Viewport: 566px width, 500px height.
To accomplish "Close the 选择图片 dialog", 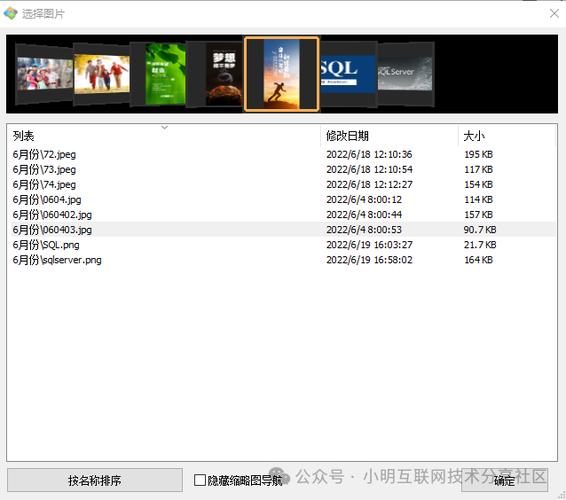I will tap(554, 14).
